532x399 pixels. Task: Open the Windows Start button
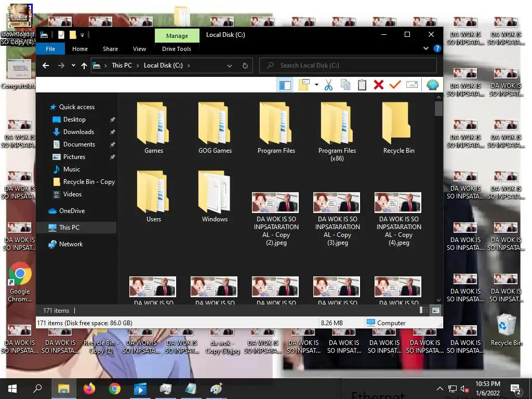pos(12,389)
